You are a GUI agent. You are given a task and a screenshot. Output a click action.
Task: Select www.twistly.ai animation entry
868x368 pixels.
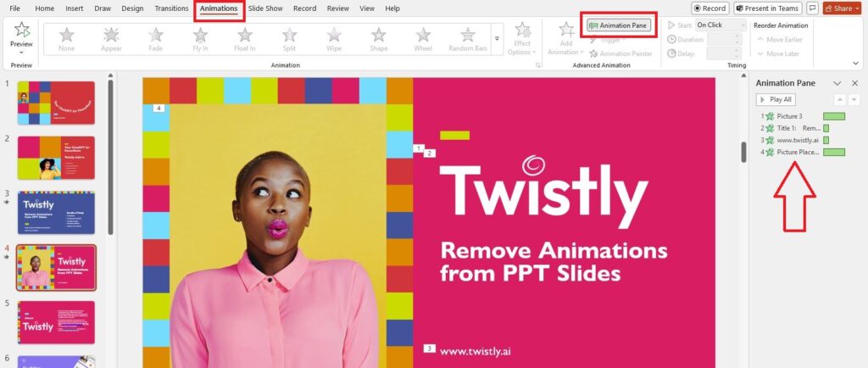pyautogui.click(x=803, y=140)
